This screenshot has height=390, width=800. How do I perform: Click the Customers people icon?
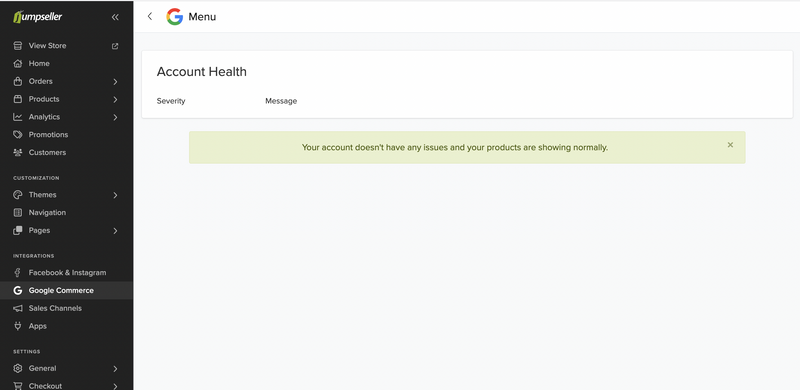(18, 153)
